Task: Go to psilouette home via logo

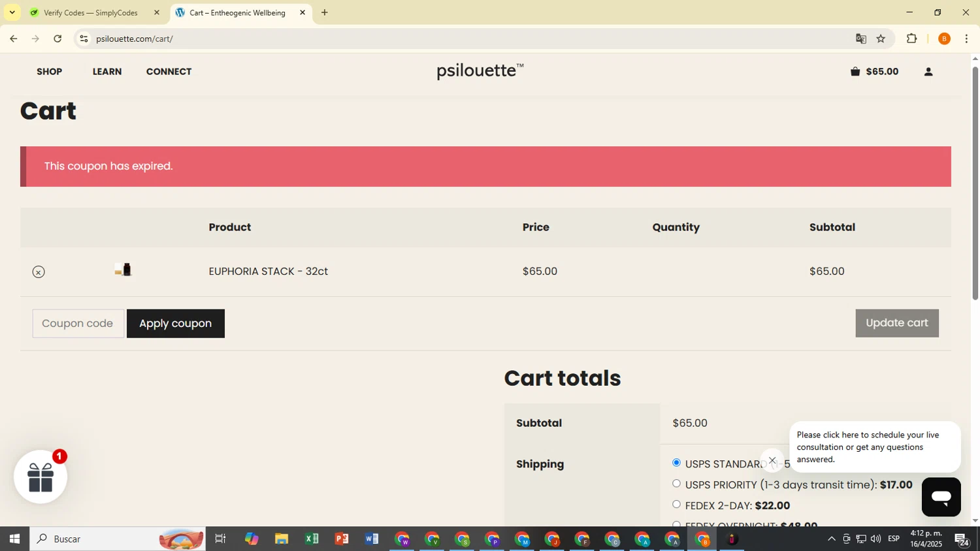Action: [480, 71]
